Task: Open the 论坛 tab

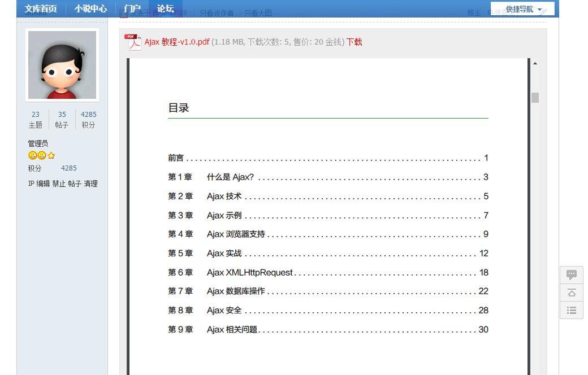Action: (165, 8)
